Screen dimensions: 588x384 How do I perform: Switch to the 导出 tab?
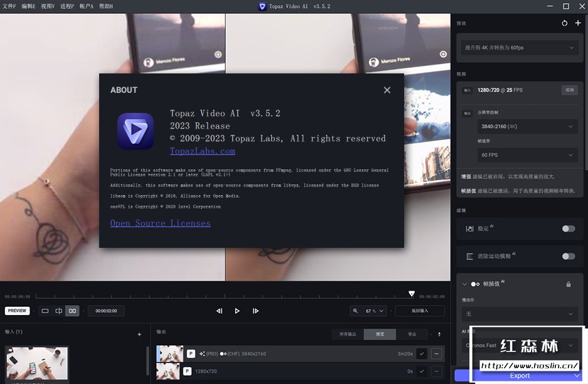tap(412, 334)
